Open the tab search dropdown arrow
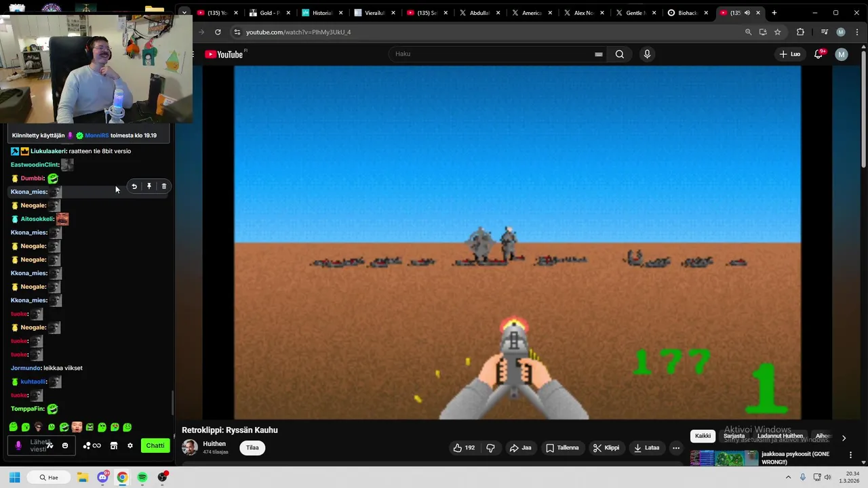The height and width of the screenshot is (488, 868). (x=184, y=13)
